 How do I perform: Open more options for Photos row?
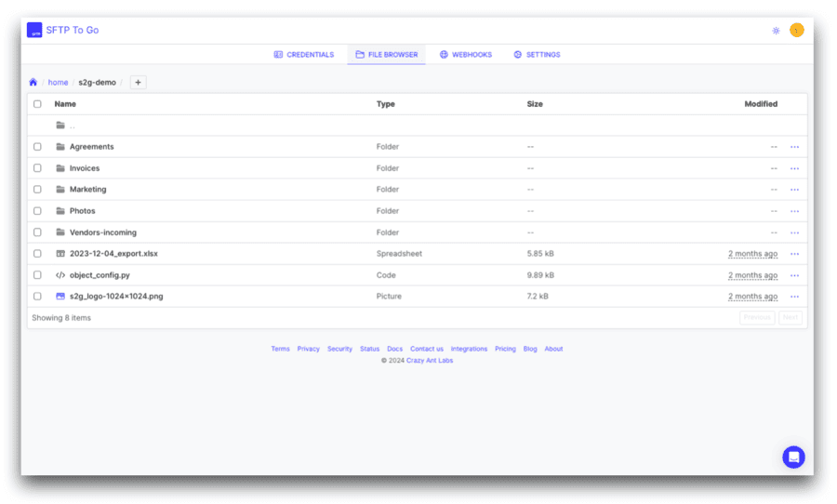point(794,211)
